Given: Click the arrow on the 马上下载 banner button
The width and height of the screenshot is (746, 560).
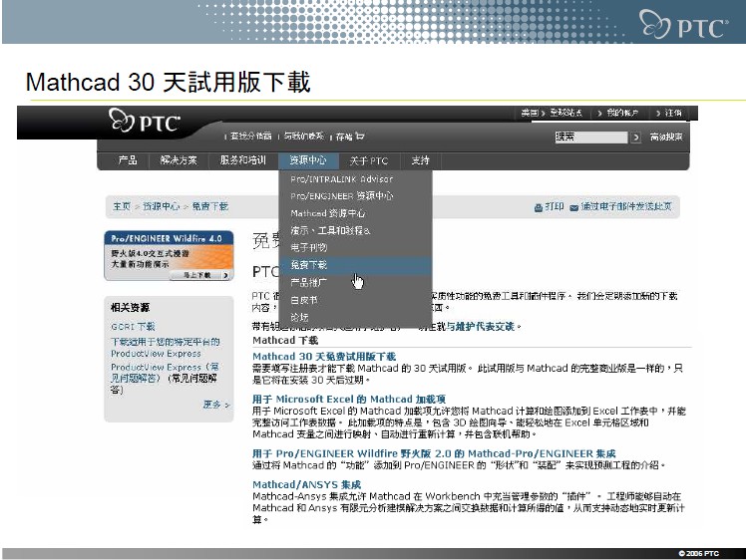Looking at the screenshot, I should pos(225,275).
